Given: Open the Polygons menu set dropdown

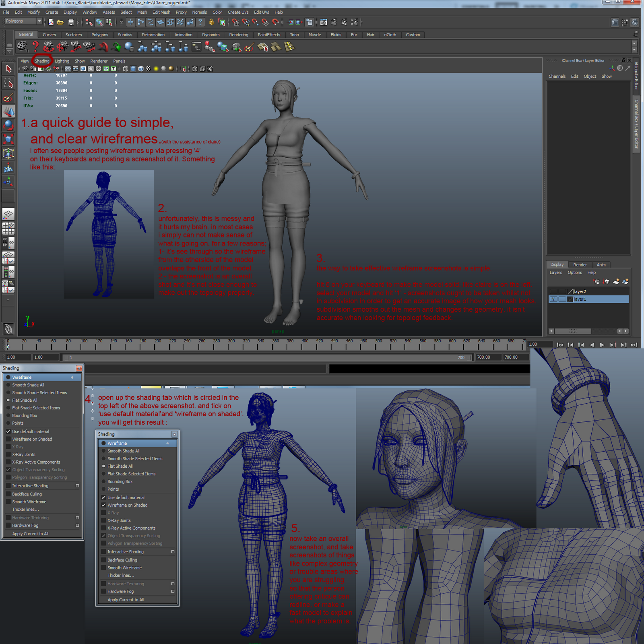Looking at the screenshot, I should 23,21.
